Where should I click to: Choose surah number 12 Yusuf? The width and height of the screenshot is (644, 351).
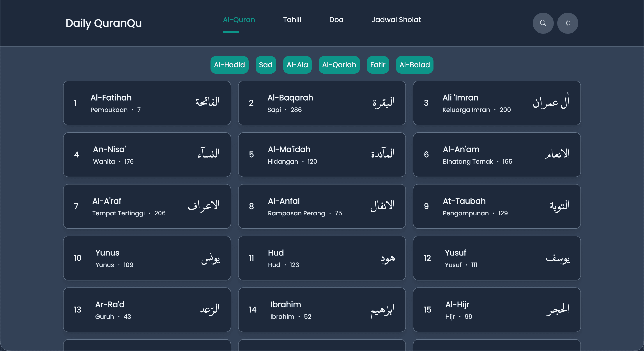[x=497, y=258]
